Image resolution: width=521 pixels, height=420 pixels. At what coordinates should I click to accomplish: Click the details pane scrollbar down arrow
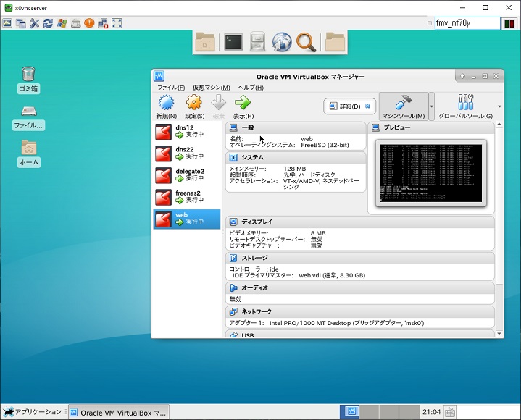(499, 334)
